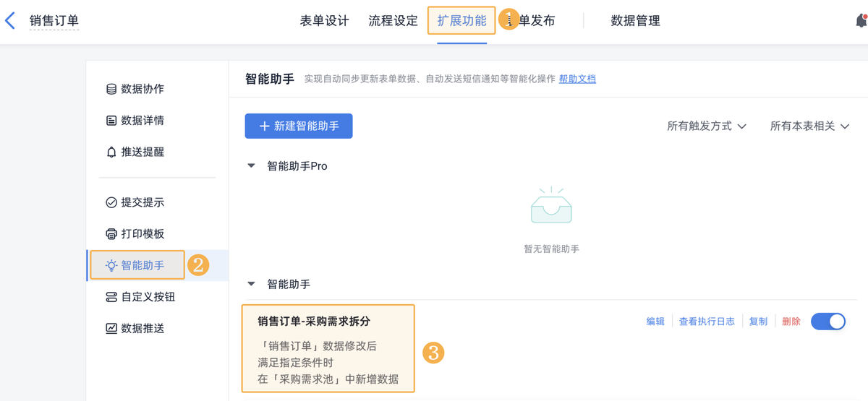Click the 自定义按钮 sidebar icon
The width and height of the screenshot is (868, 401).
[111, 297]
